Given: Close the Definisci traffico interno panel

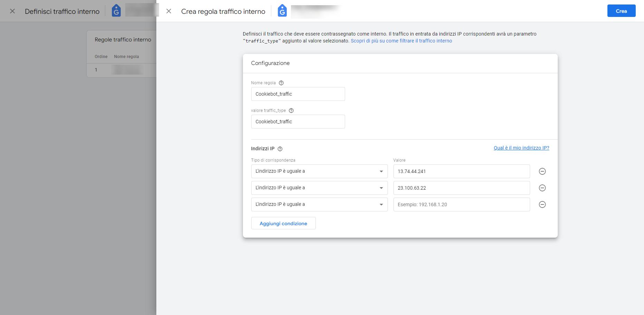Looking at the screenshot, I should (12, 11).
